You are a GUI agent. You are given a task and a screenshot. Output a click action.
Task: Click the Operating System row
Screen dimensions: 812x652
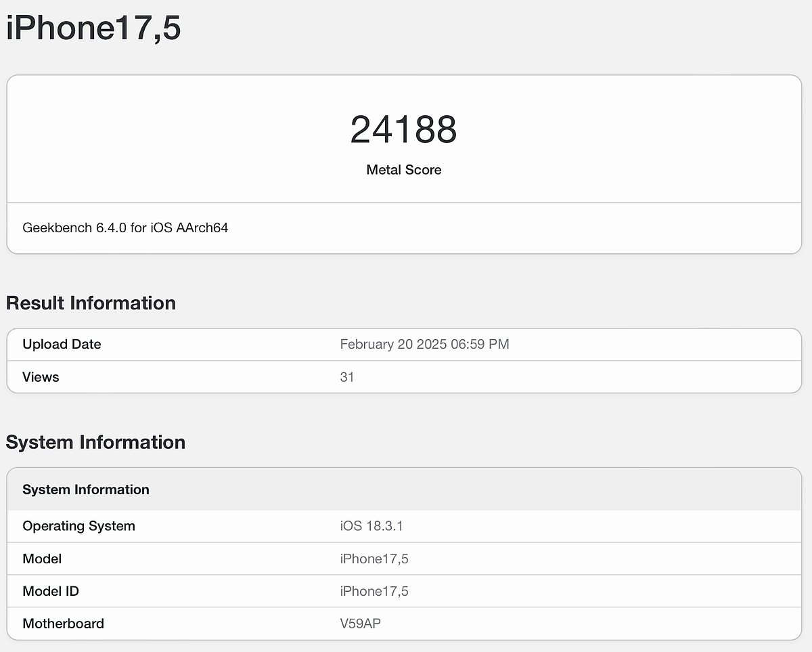click(x=78, y=525)
